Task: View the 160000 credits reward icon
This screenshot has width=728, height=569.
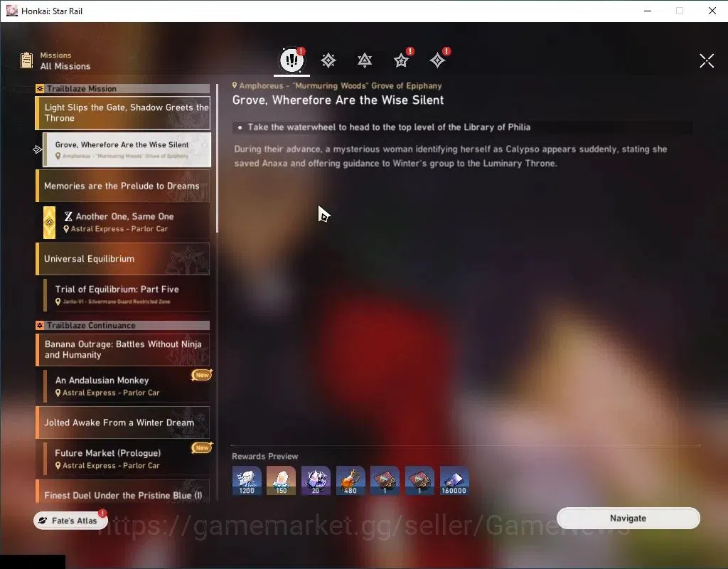Action: (454, 480)
